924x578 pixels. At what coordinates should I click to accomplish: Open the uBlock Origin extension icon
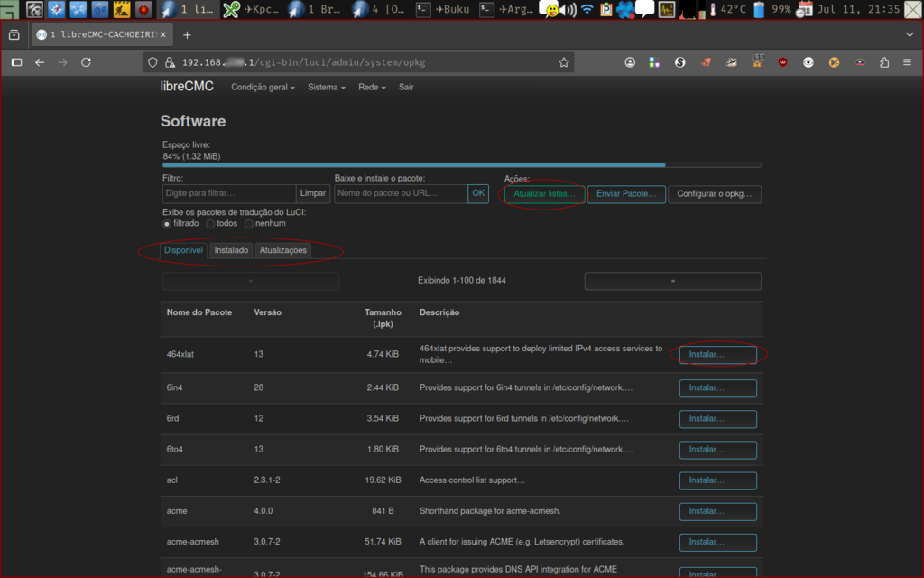pyautogui.click(x=783, y=62)
